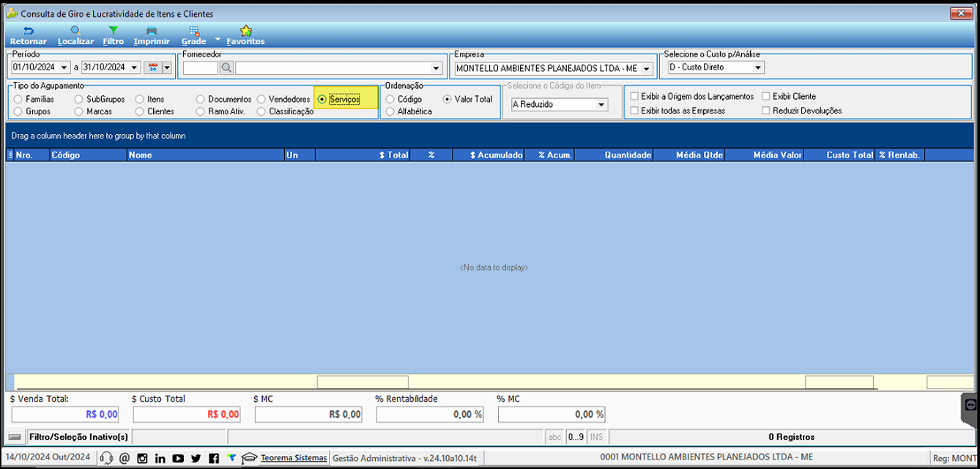Click the colored arrow icon beside Facebook

point(231,458)
